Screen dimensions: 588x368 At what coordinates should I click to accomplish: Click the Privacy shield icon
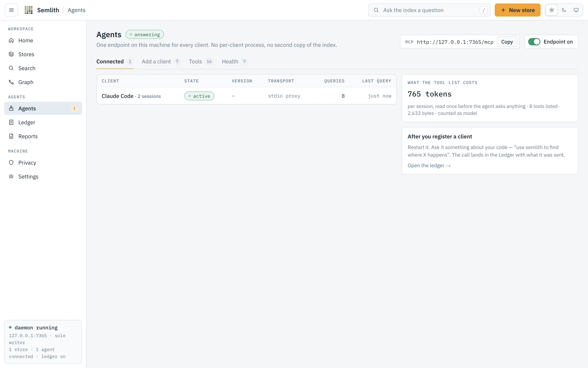[x=11, y=163]
